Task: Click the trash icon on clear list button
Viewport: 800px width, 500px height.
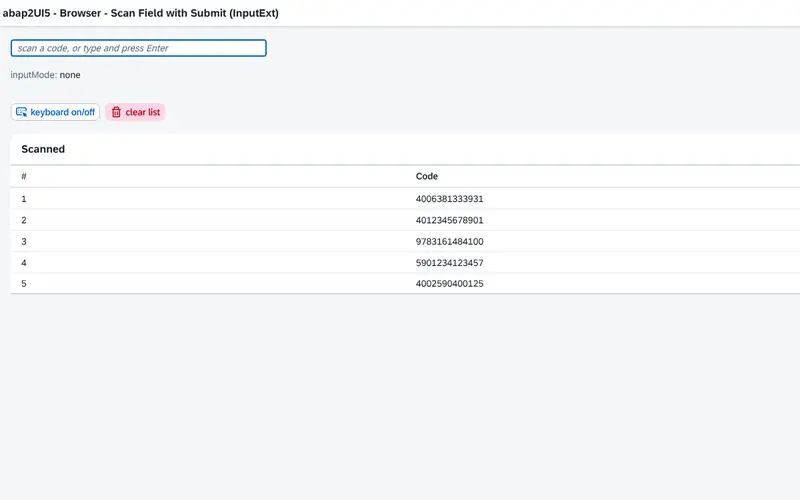Action: pos(116,112)
